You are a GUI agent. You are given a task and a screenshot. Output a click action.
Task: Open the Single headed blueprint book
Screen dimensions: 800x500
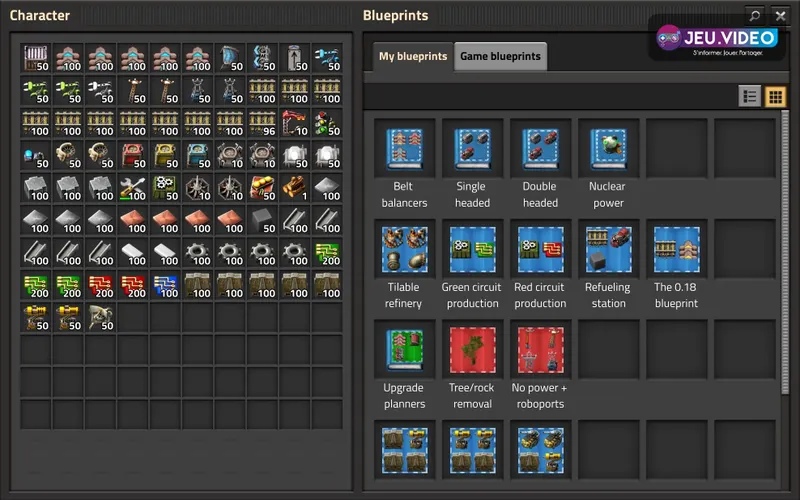pos(472,148)
